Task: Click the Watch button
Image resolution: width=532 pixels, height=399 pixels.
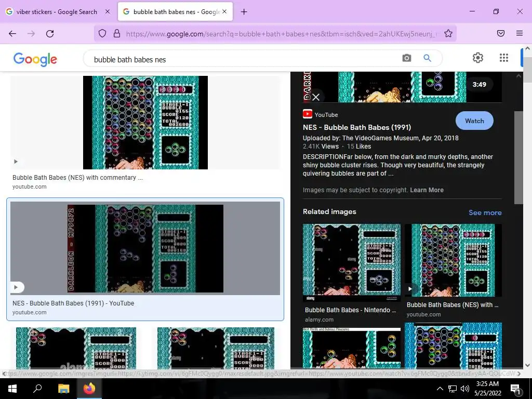Action: click(474, 121)
